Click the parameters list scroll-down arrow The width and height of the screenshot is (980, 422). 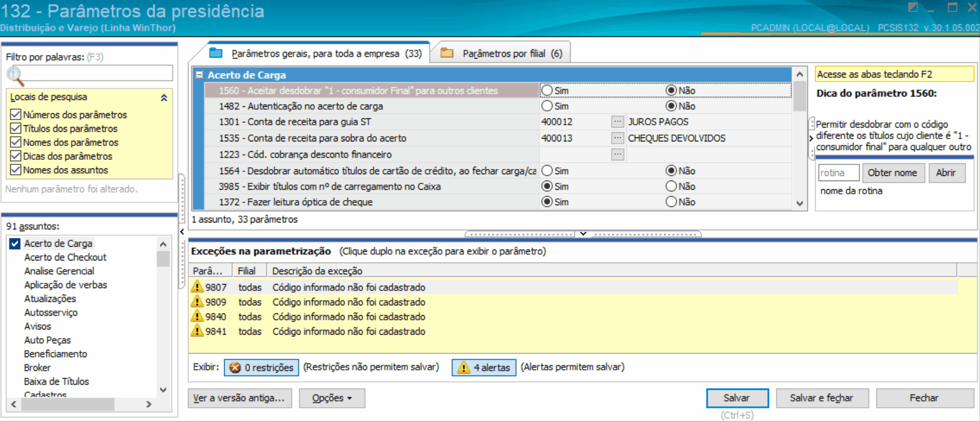click(799, 203)
